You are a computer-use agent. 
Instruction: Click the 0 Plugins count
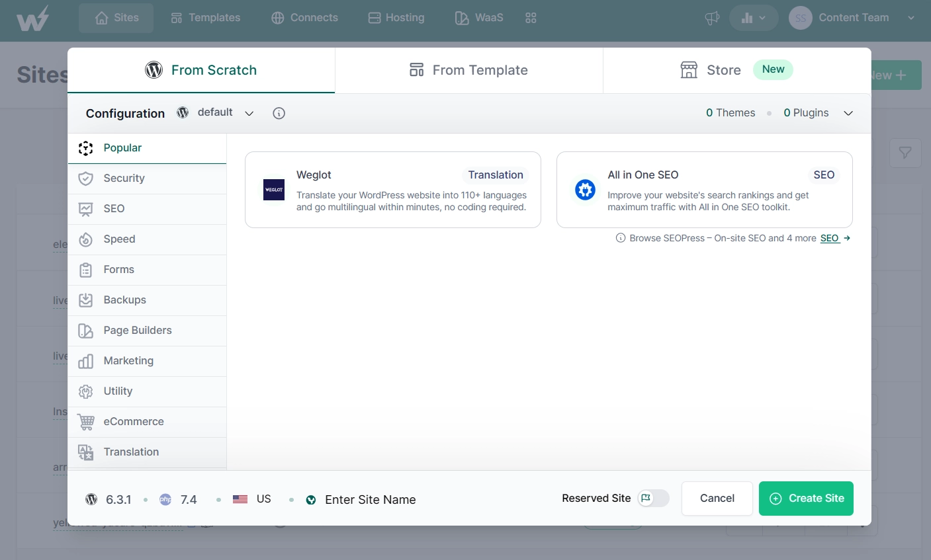coord(806,113)
